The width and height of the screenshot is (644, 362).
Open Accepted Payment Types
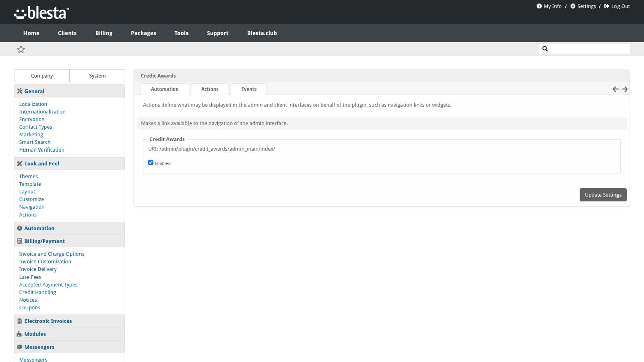[x=48, y=285]
